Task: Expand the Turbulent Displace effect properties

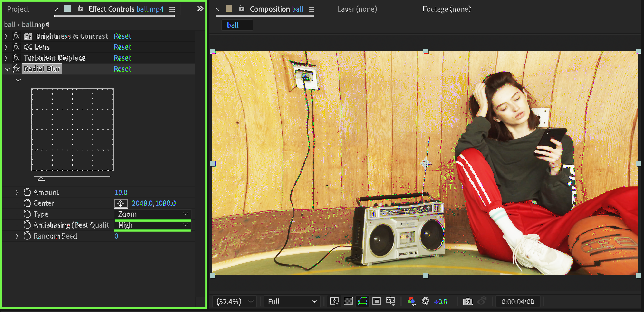Action: point(6,58)
